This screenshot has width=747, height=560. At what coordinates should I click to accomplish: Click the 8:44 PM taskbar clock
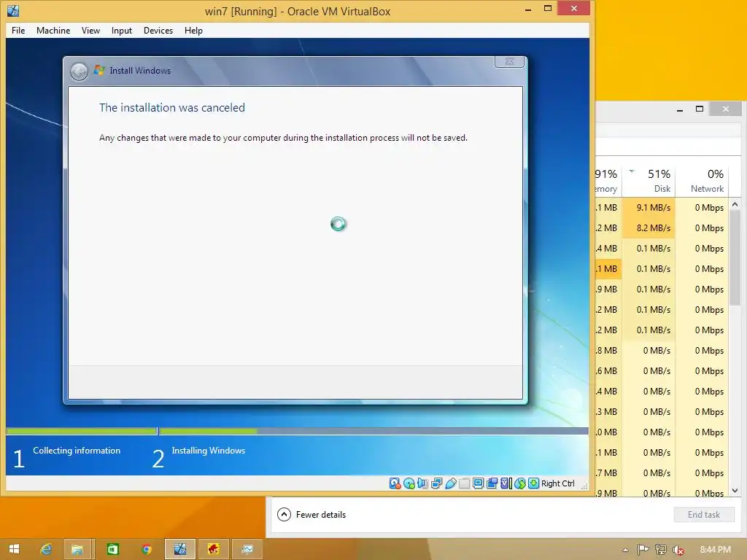pos(715,550)
